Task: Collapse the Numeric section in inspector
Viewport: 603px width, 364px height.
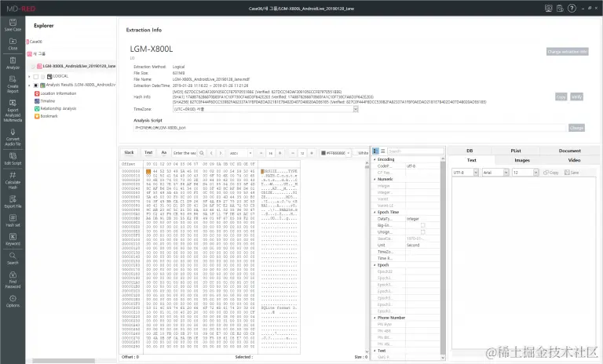Action: [x=375, y=179]
